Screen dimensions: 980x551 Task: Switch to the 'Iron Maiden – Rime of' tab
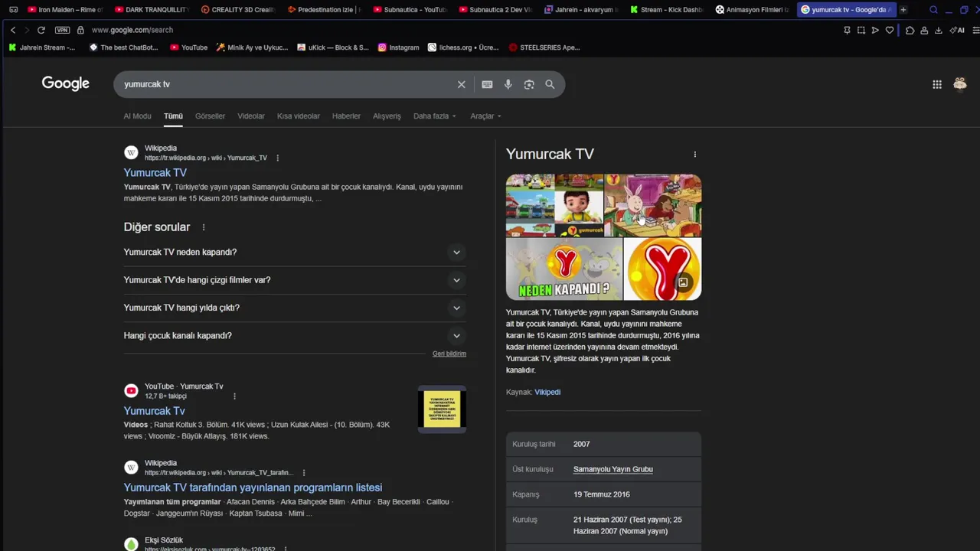point(64,10)
